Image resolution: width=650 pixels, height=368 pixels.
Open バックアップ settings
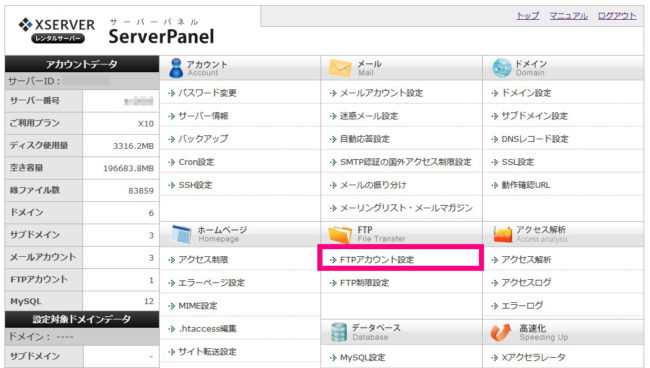pyautogui.click(x=203, y=139)
